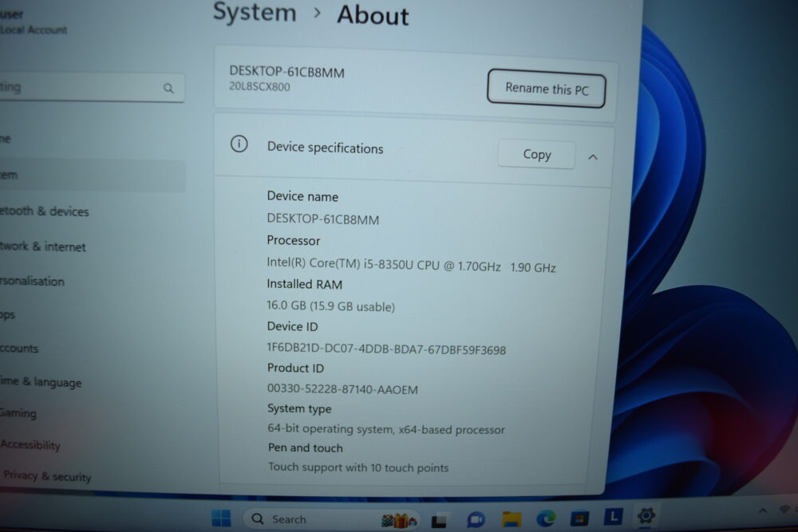798x532 pixels.
Task: Click the Settings gear on taskbar
Action: click(646, 516)
